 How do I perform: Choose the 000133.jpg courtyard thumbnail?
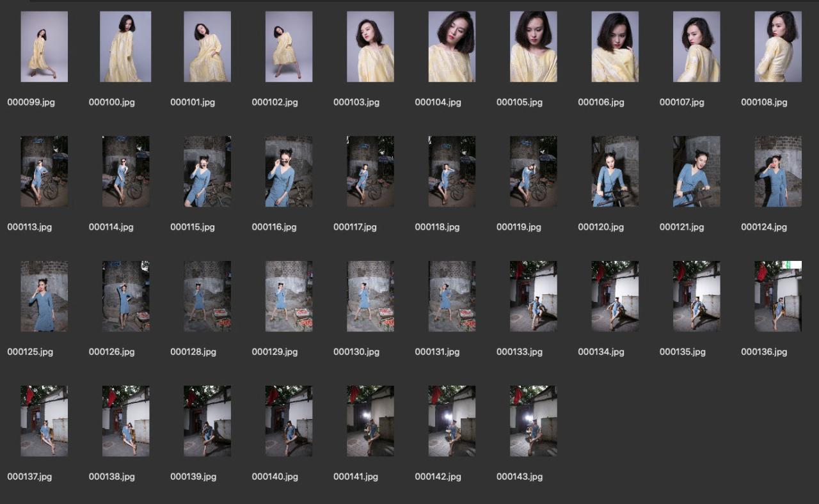pyautogui.click(x=533, y=296)
